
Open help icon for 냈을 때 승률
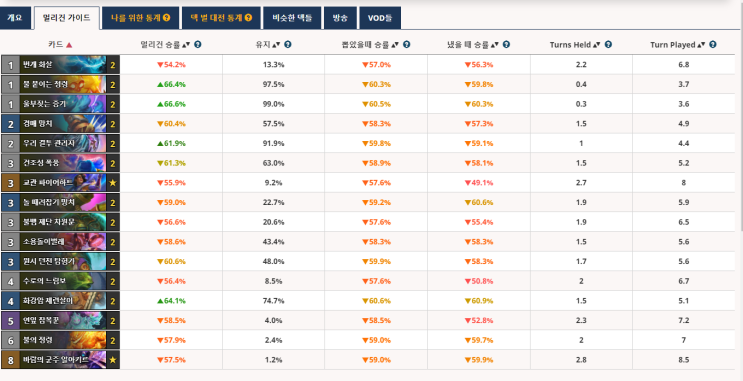[507, 45]
